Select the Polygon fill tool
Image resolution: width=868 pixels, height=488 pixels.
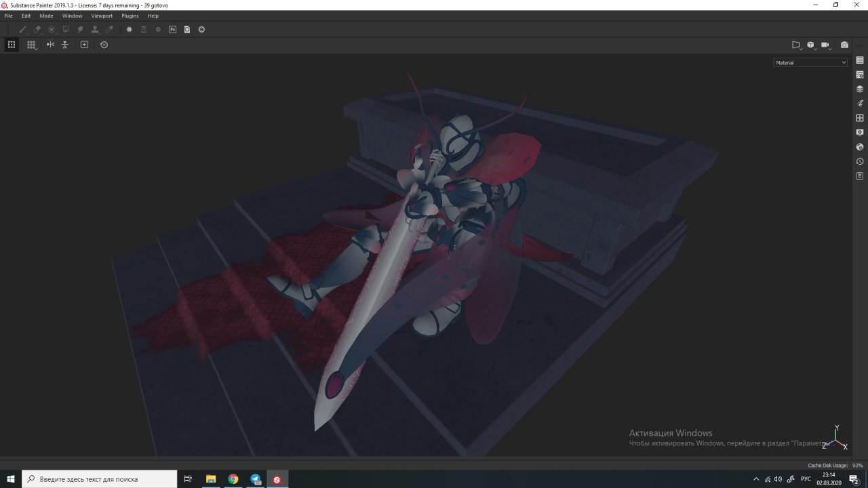[66, 29]
